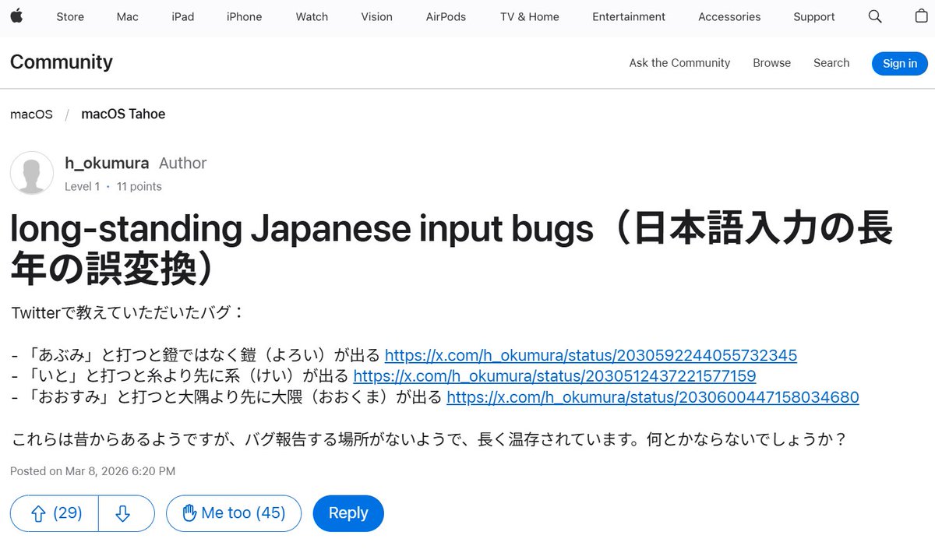935x560 pixels.
Task: Open the x.com link ending 2030600447158034680
Action: pyautogui.click(x=653, y=398)
